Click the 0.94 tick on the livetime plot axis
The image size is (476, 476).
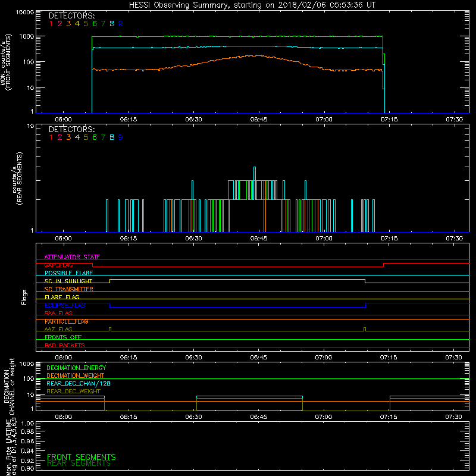pyautogui.click(x=27, y=451)
